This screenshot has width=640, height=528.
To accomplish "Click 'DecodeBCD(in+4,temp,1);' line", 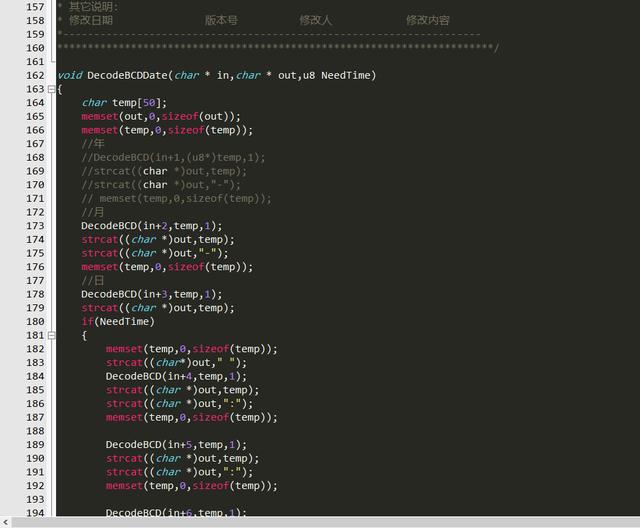I will [x=176, y=376].
